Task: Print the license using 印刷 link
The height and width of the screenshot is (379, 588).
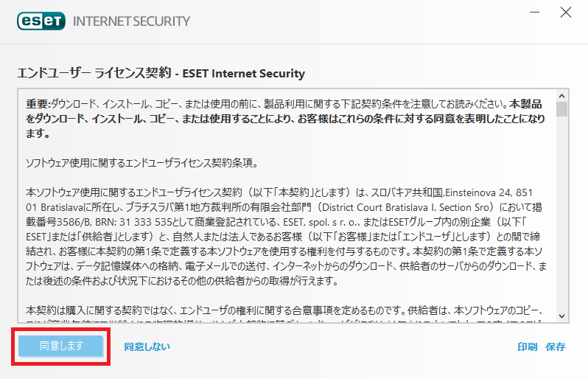Action: (528, 347)
